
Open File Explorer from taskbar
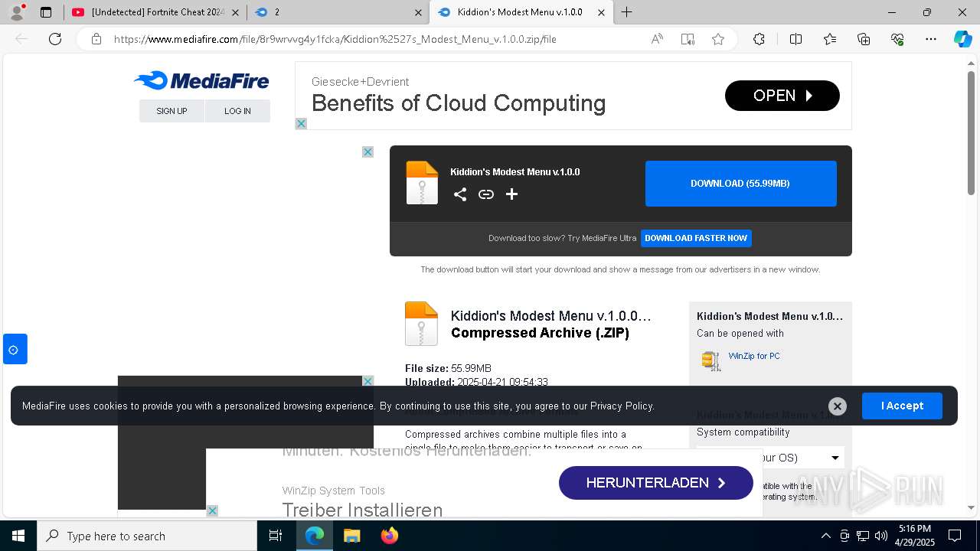[351, 536]
